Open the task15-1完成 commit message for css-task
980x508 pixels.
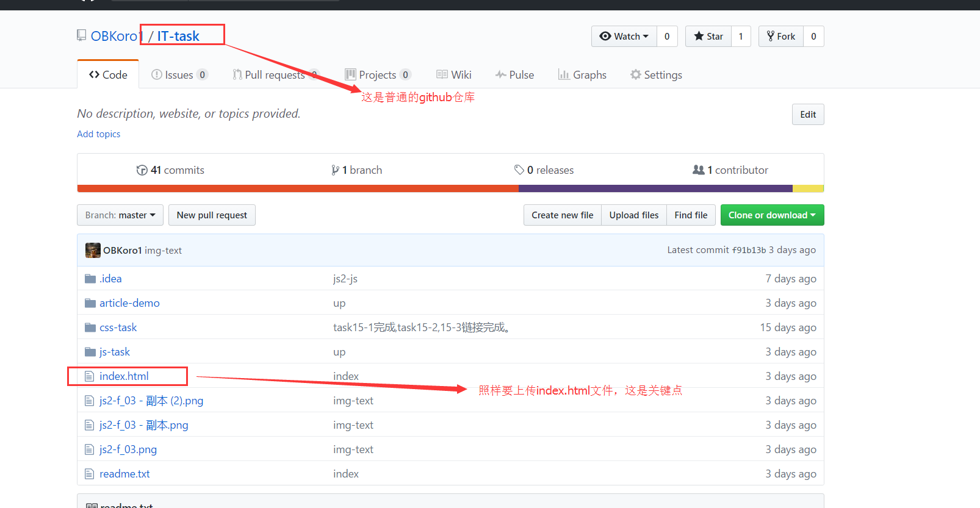pyautogui.click(x=422, y=327)
